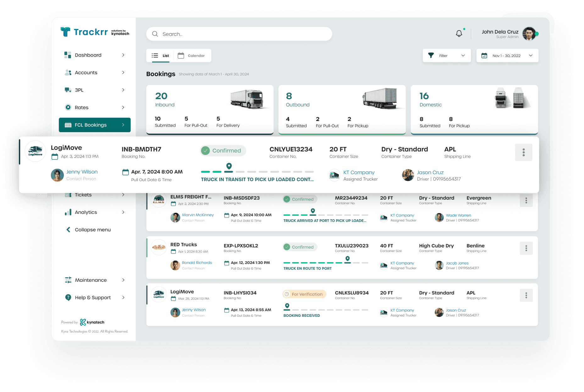Open Jenny Wilson's contact profile link
584x392 pixels.
pyautogui.click(x=82, y=171)
